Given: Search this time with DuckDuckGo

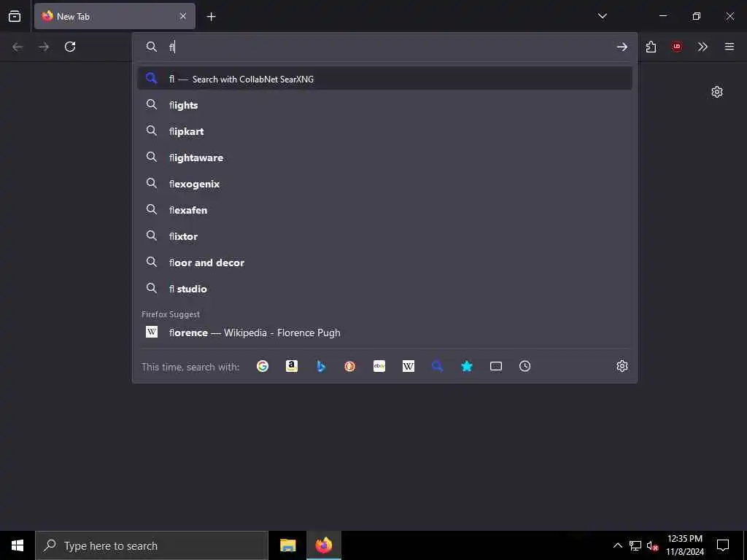Looking at the screenshot, I should click(349, 366).
